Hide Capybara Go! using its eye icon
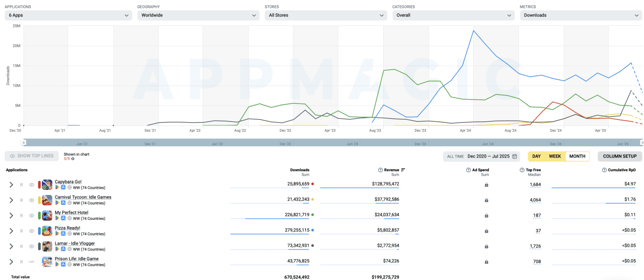 (32, 185)
